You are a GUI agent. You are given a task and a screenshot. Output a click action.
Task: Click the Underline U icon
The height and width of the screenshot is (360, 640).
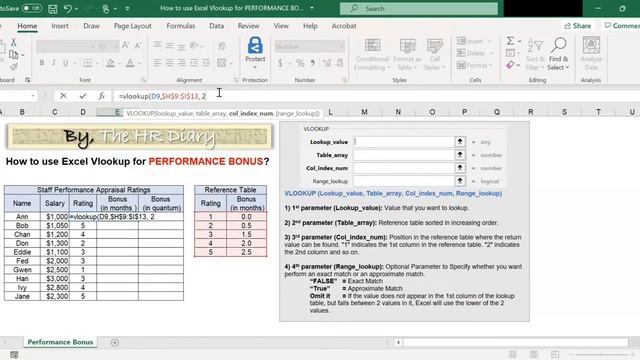[x=65, y=63]
